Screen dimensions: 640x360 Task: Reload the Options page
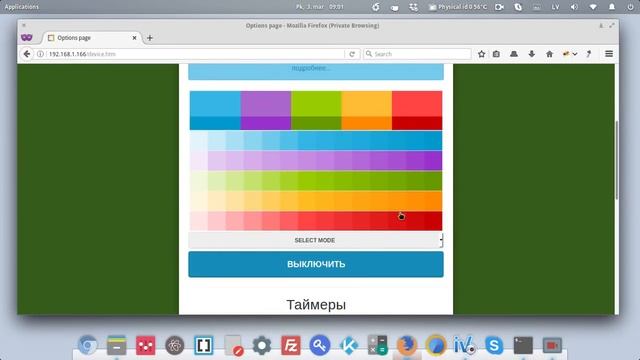click(x=352, y=54)
